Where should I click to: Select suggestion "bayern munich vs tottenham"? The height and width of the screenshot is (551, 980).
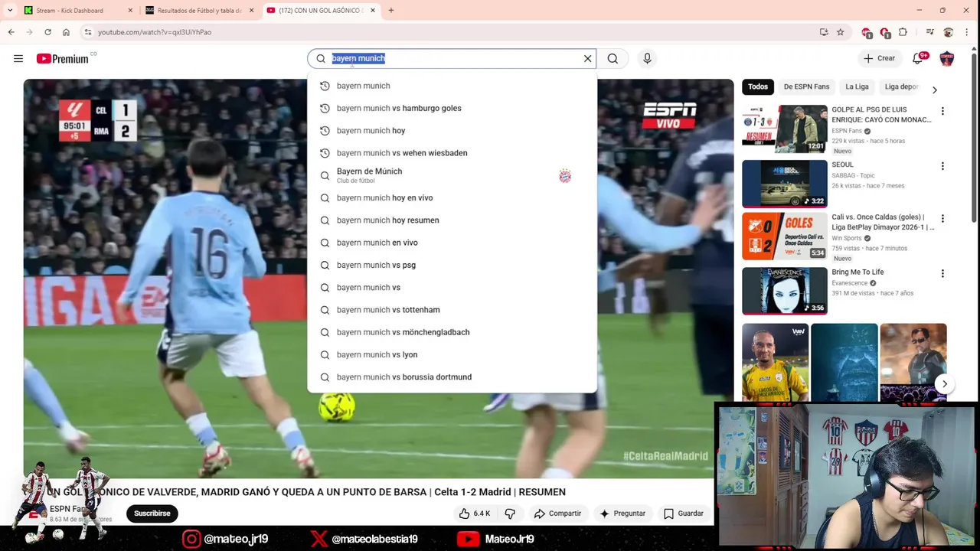(x=452, y=309)
